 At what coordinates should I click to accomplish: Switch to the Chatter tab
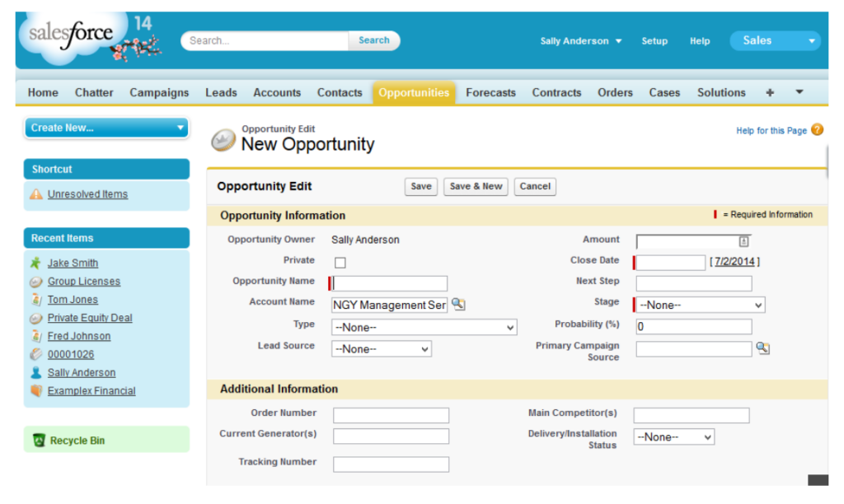(94, 92)
